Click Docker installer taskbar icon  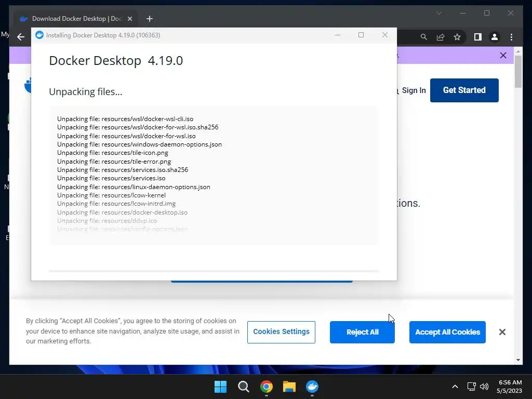click(x=312, y=387)
